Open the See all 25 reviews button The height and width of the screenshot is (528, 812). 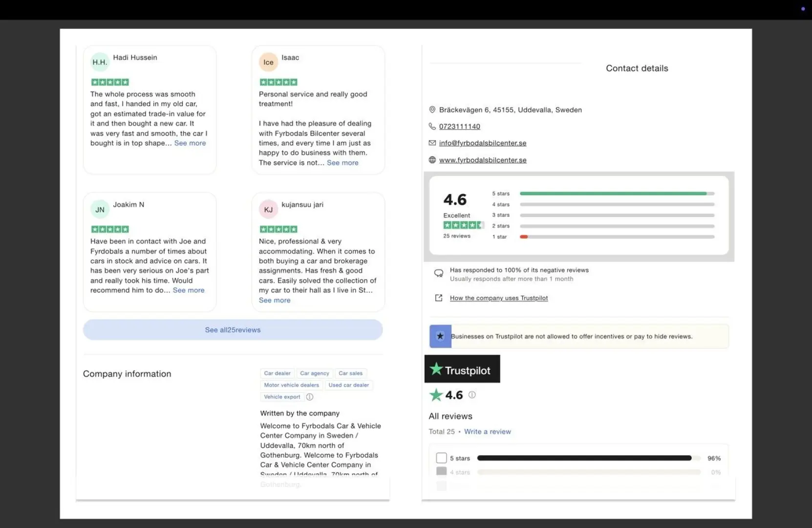coord(233,330)
